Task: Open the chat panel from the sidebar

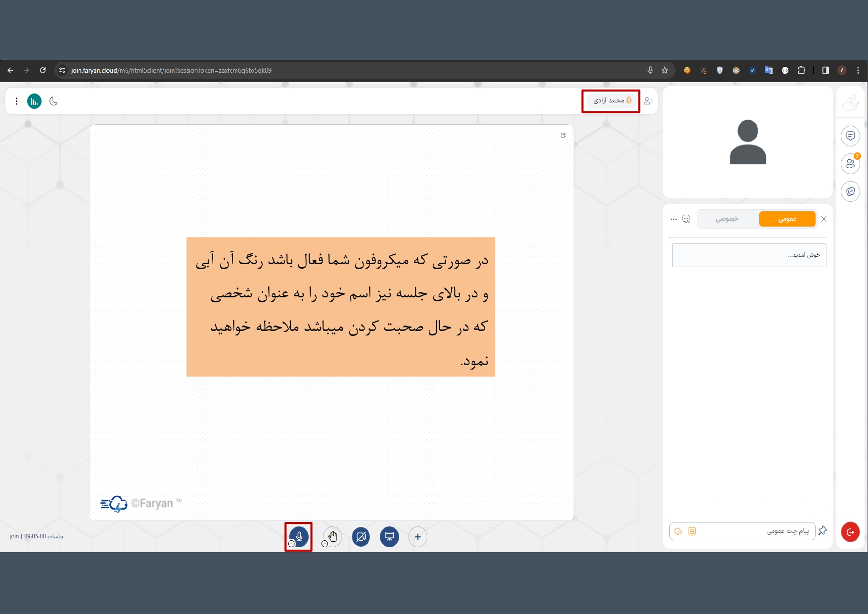Action: [850, 136]
